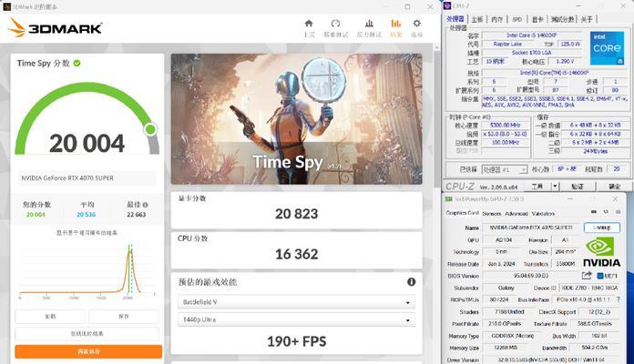Click the GPU-Z Name field RTX 4070 SUPER
Screen dimensions: 634x364
tap(531, 227)
